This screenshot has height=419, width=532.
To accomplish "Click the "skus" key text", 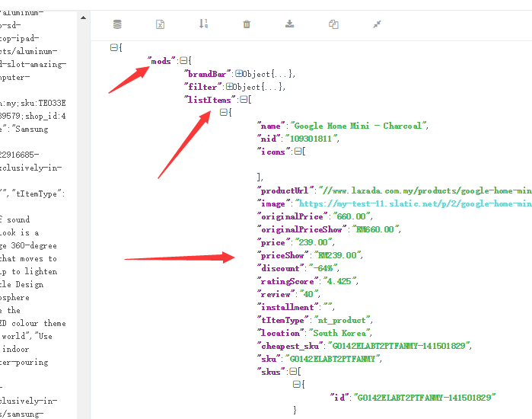I will click(270, 372).
